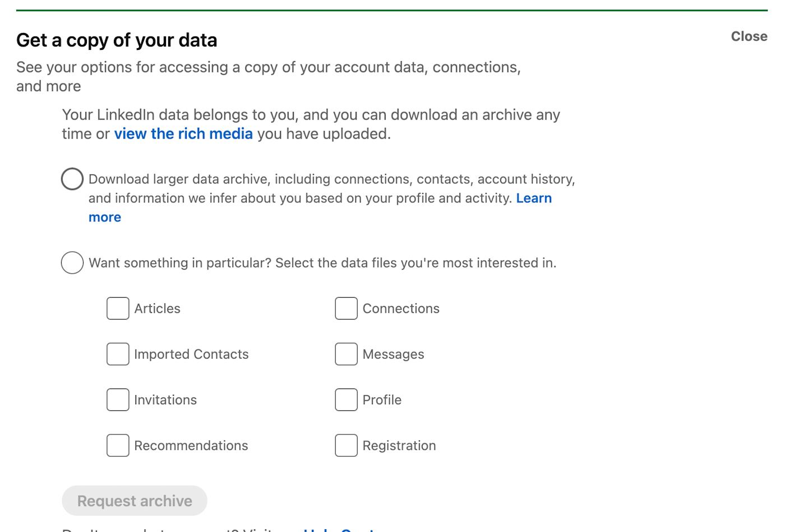Image resolution: width=785 pixels, height=532 pixels.
Task: Select the larger data archive radio button
Action: click(x=72, y=179)
